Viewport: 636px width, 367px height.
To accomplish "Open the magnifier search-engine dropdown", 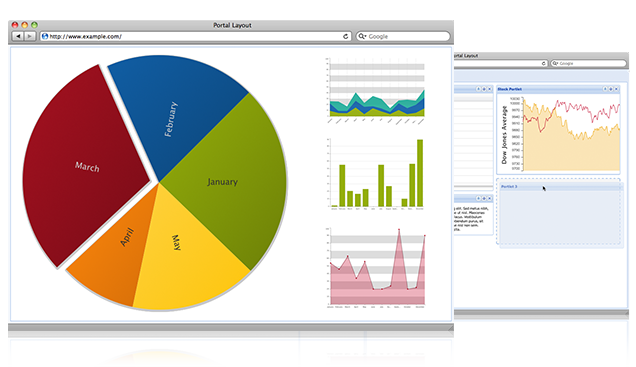I will click(362, 36).
